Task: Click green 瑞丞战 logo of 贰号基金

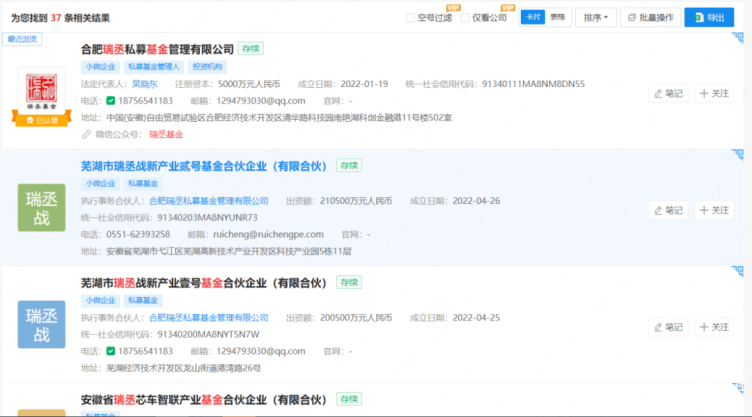Action: click(42, 208)
